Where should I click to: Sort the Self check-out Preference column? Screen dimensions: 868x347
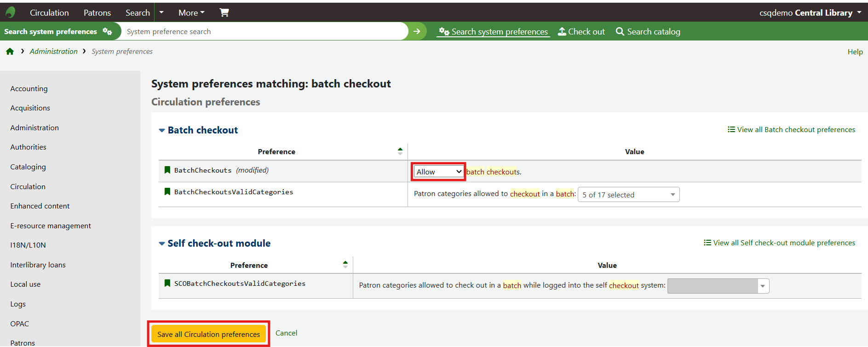pyautogui.click(x=345, y=265)
